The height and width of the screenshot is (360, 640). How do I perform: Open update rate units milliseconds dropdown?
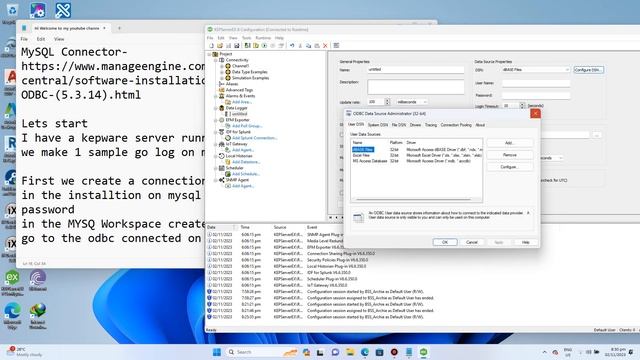(x=411, y=102)
